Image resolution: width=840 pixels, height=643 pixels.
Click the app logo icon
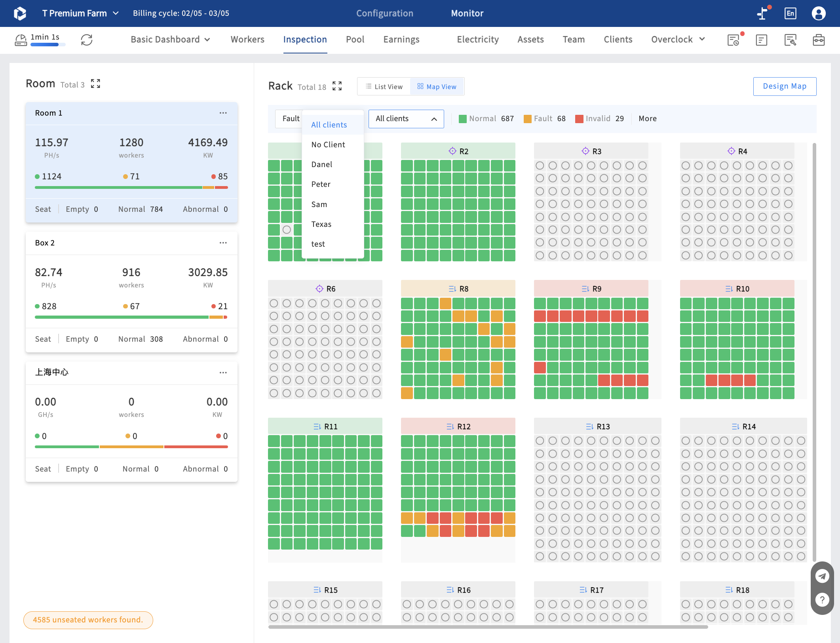coord(20,13)
